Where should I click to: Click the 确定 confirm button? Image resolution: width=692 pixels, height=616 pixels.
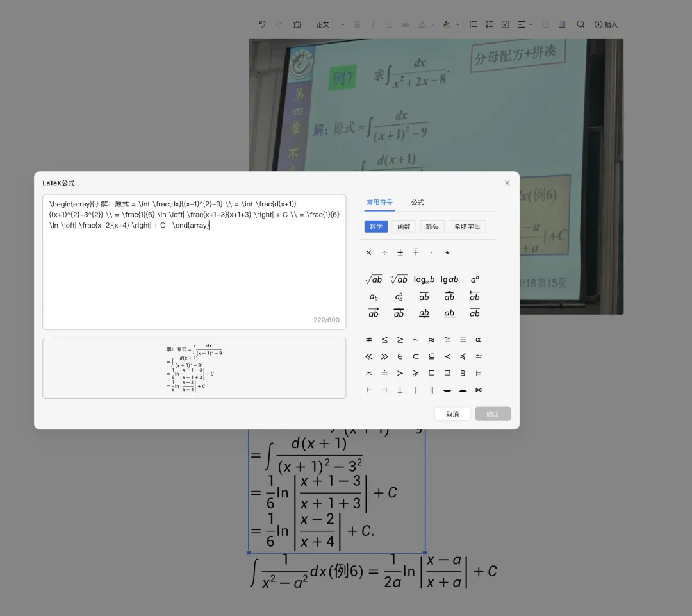pyautogui.click(x=493, y=413)
